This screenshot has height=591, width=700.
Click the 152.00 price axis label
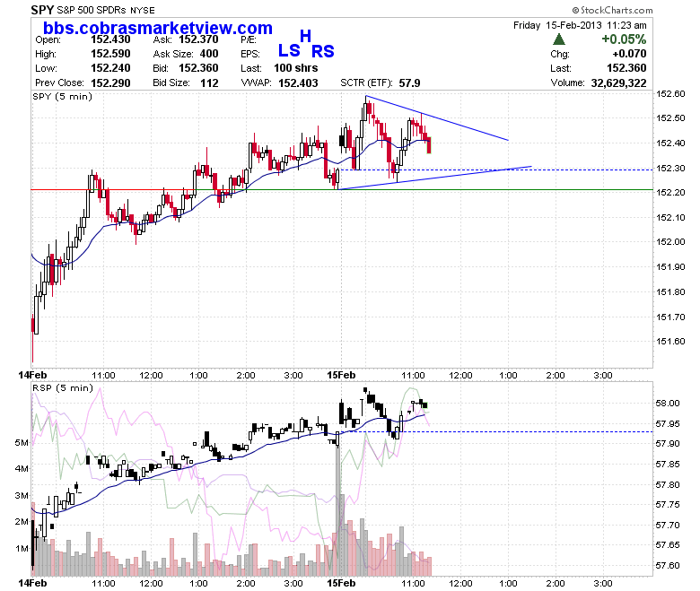(670, 242)
